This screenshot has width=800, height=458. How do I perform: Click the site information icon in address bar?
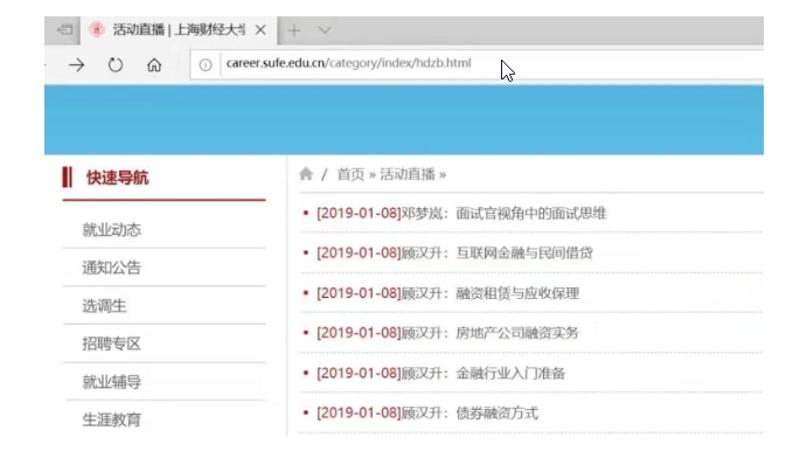[204, 65]
